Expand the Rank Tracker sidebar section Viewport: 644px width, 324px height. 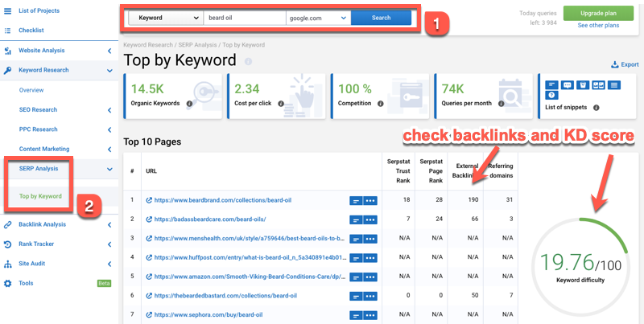click(x=109, y=244)
